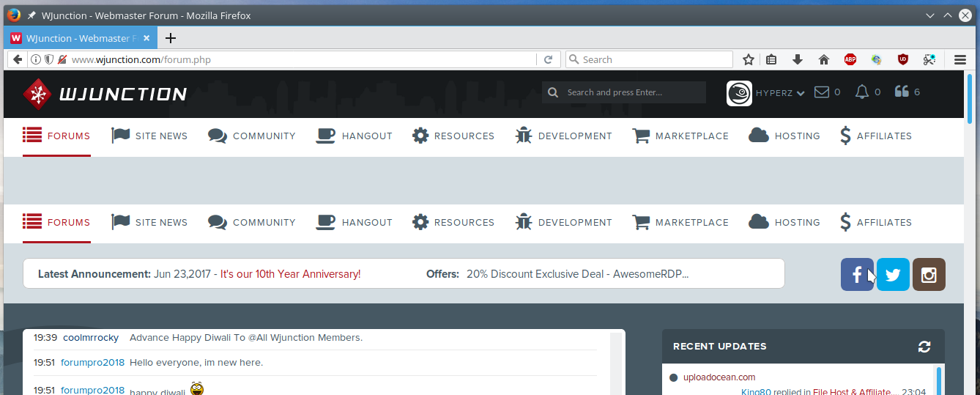Open forumpro2018 beside 'Hello everyone, im new here'
This screenshot has height=395, width=980.
92,362
